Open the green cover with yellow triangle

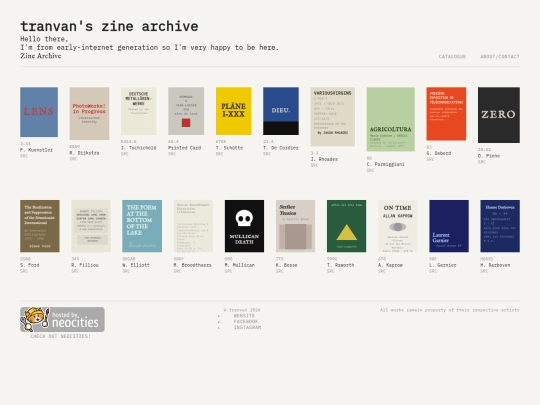coord(346,226)
